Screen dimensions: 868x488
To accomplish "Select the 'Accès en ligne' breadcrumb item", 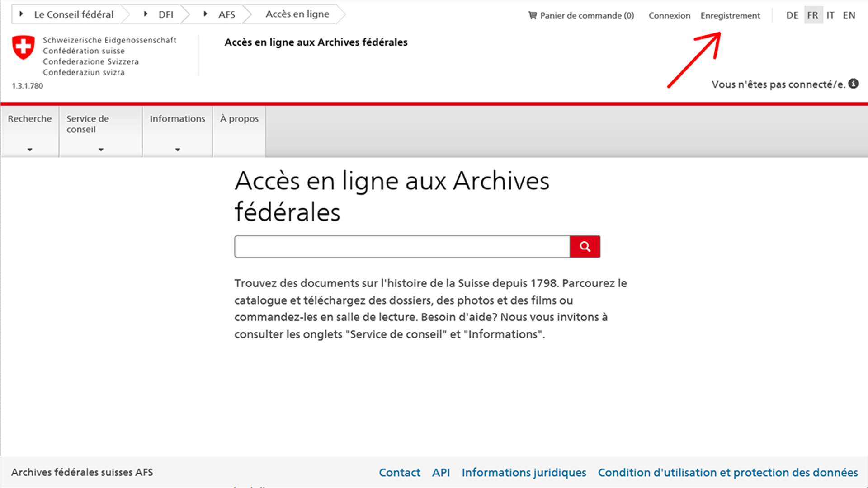I will 297,14.
